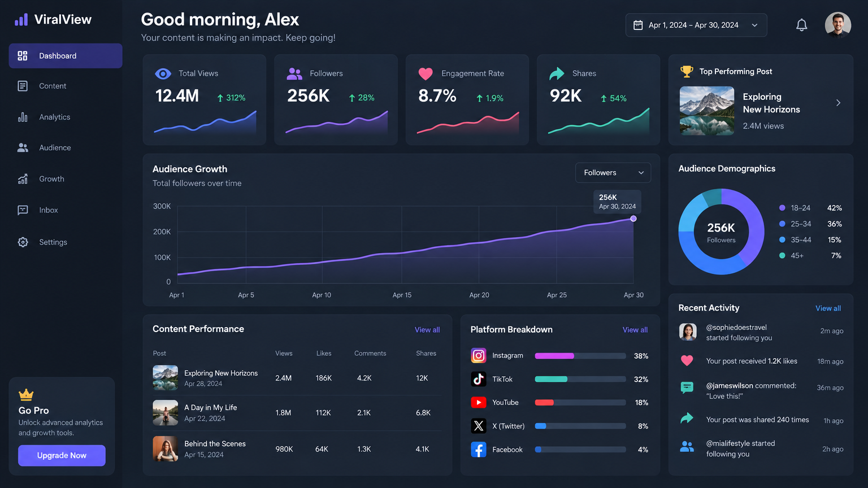868x488 pixels.
Task: Click the Top Performing Post trophy icon
Action: 687,71
